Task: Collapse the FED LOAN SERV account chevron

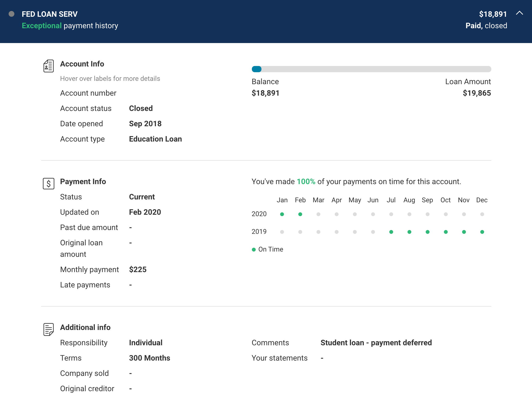Action: pyautogui.click(x=519, y=13)
